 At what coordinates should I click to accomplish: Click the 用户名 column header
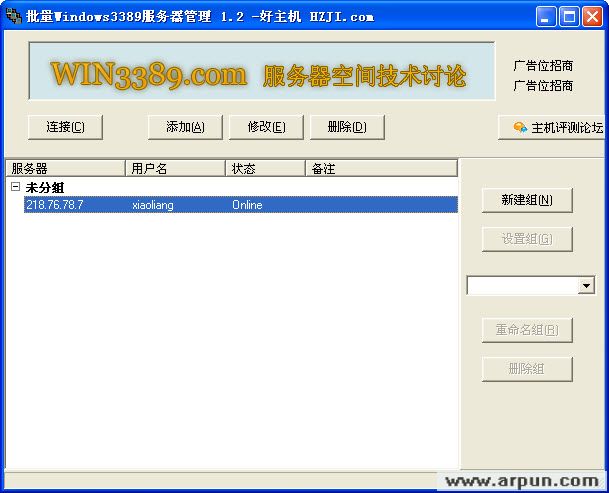175,169
